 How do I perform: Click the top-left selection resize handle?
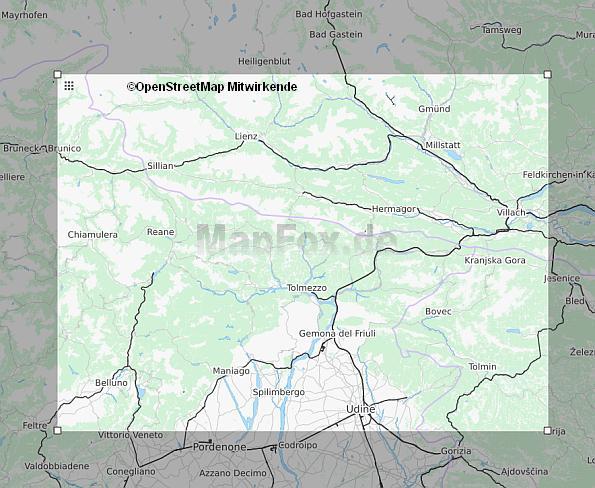58,74
